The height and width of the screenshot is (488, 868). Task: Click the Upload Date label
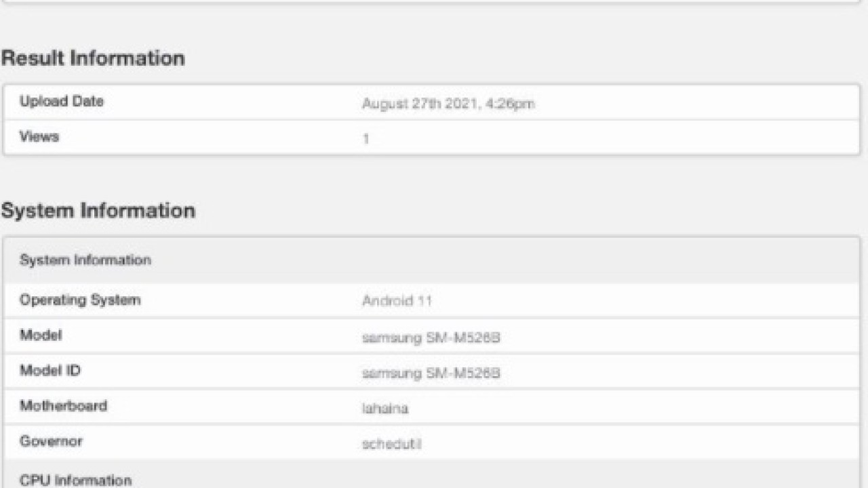tap(62, 102)
